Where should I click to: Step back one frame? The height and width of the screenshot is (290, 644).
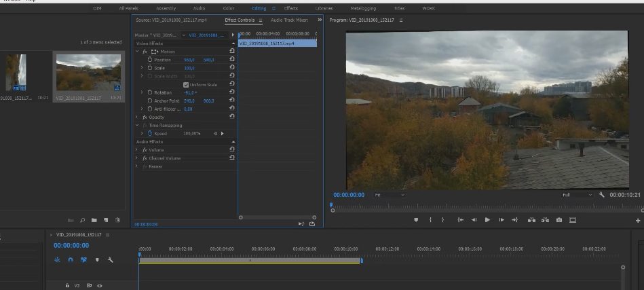click(474, 220)
